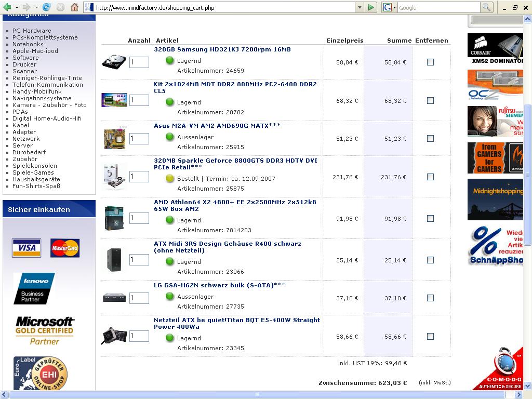The height and width of the screenshot is (399, 532).
Task: Open Haushaltsgeräte category
Action: point(36,179)
